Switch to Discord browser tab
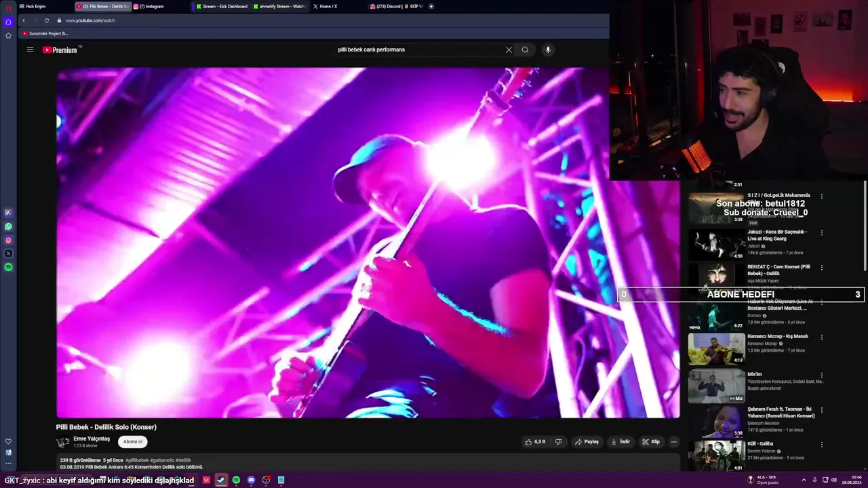Viewport: 868px width, 488px height. (x=397, y=6)
